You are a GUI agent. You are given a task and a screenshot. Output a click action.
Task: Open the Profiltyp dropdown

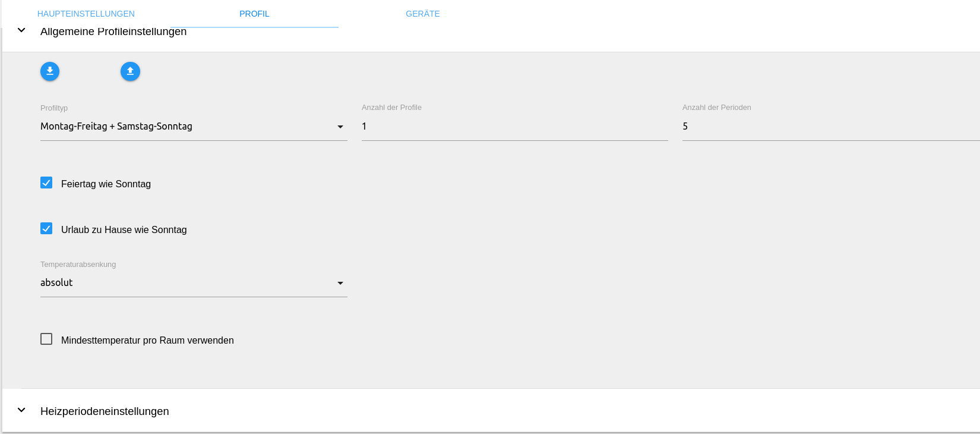point(194,127)
